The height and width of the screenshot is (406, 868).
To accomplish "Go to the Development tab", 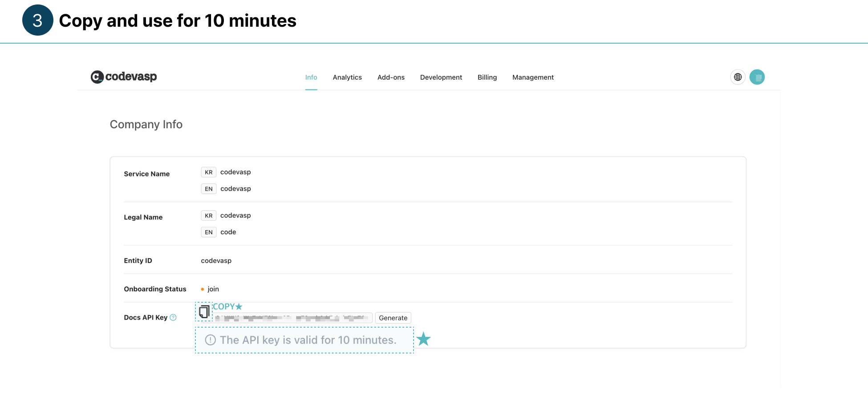I will [441, 77].
